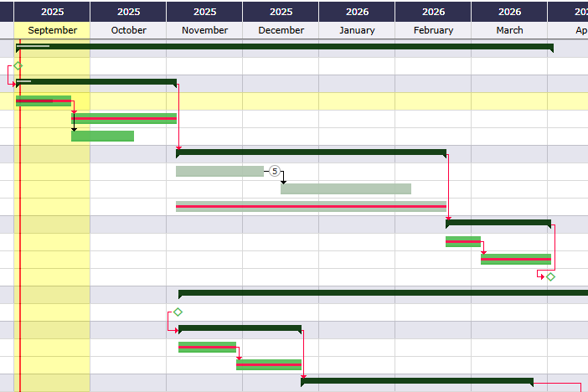
Task: Click the summary bar spanning September to October
Action: coord(96,82)
